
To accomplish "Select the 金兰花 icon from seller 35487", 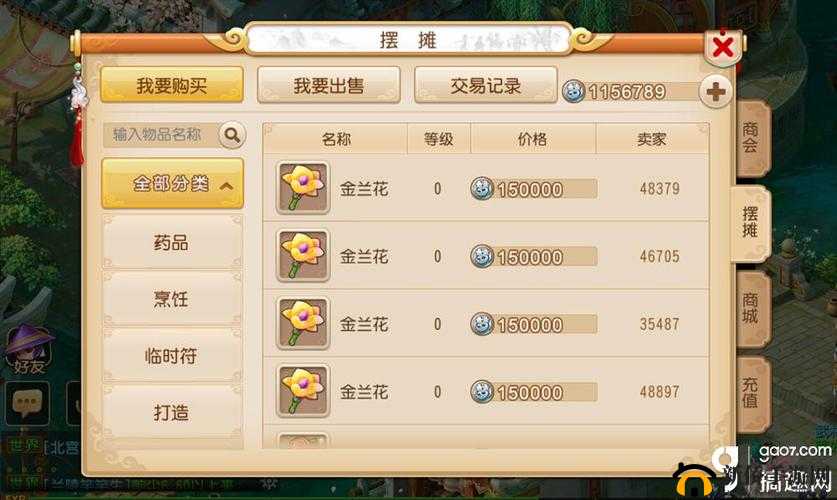I will [x=303, y=323].
